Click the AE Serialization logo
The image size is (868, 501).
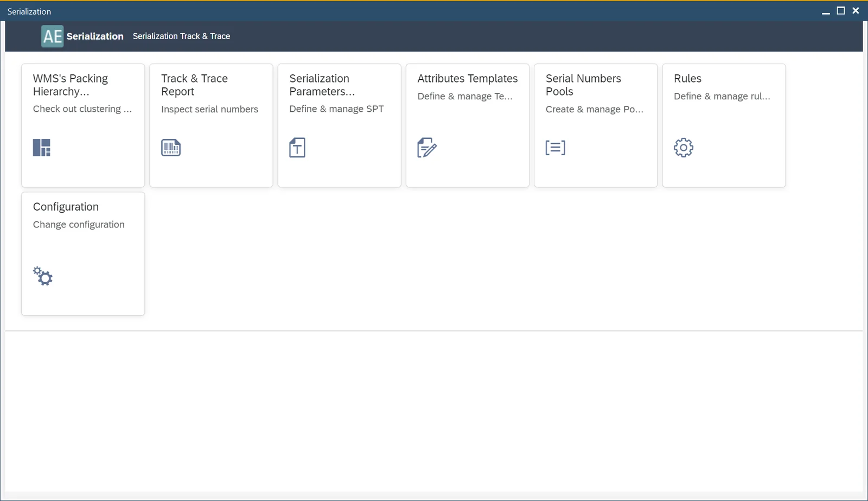click(52, 36)
